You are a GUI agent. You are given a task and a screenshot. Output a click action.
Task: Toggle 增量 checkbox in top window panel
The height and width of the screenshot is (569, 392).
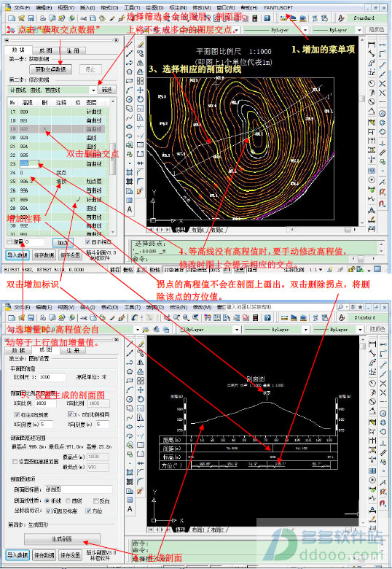[9, 241]
